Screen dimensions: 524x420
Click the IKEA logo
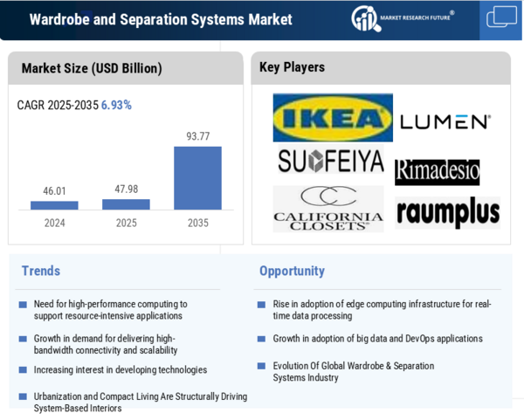[333, 118]
